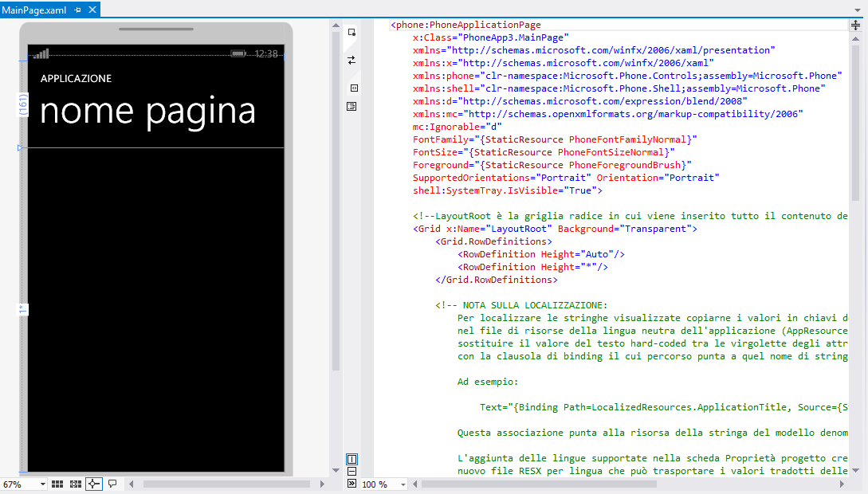Click the XAML editor vertical scrollbar thumb
The height and width of the screenshot is (494, 868).
pos(856,123)
